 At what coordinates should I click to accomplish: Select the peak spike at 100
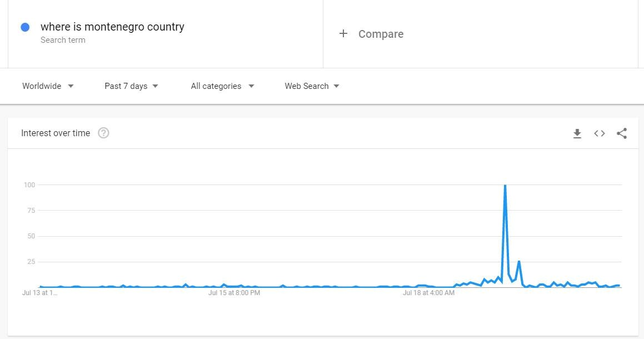click(x=505, y=186)
